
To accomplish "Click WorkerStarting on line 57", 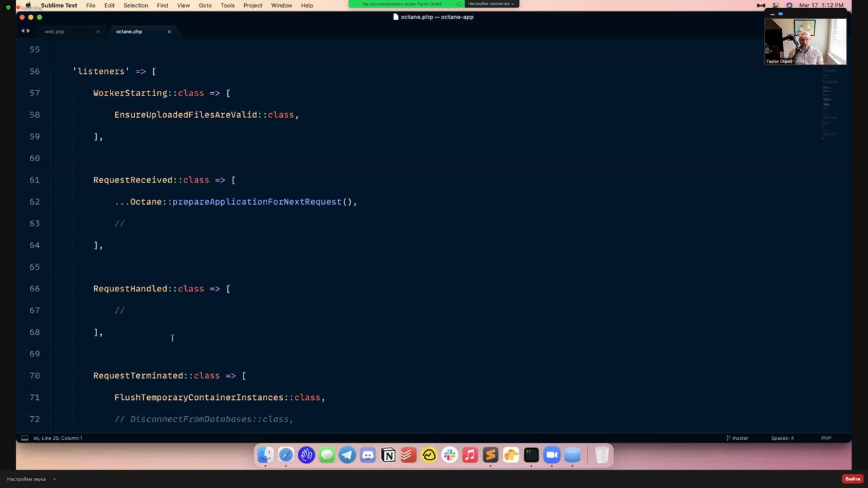I will tap(130, 93).
